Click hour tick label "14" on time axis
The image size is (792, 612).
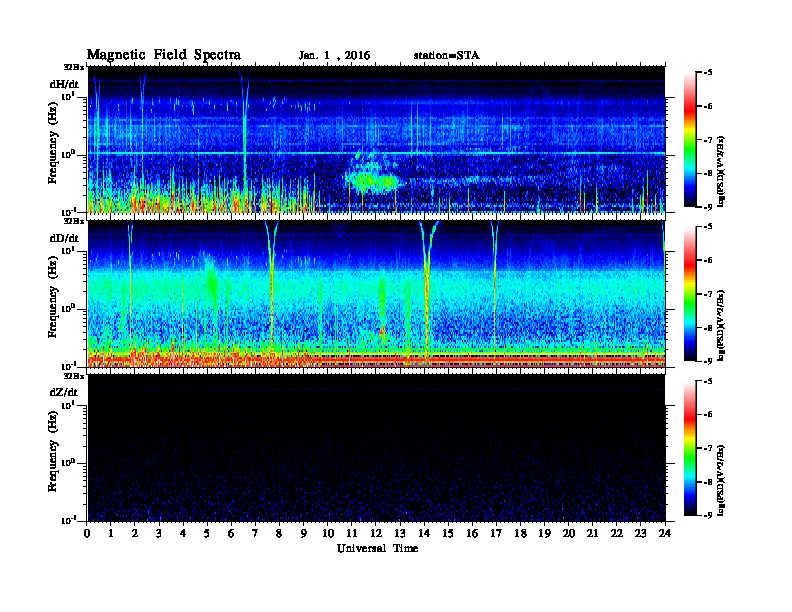pyautogui.click(x=424, y=533)
